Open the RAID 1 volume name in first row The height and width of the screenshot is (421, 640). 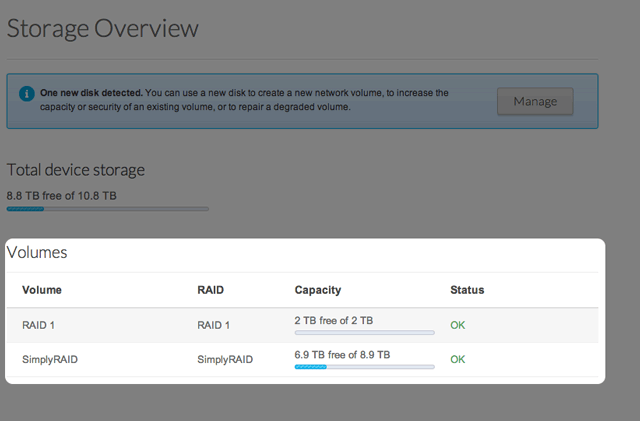point(39,325)
